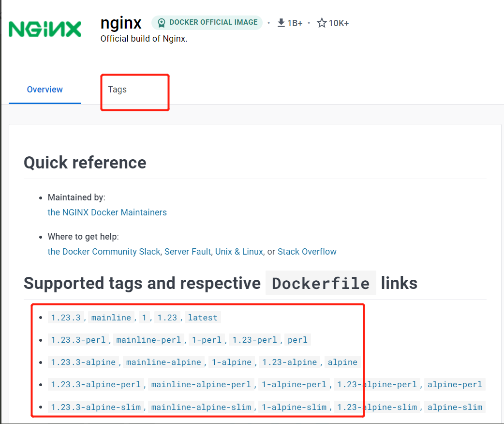The image size is (504, 424).
Task: Click the 1-alpine tag link
Action: (232, 362)
